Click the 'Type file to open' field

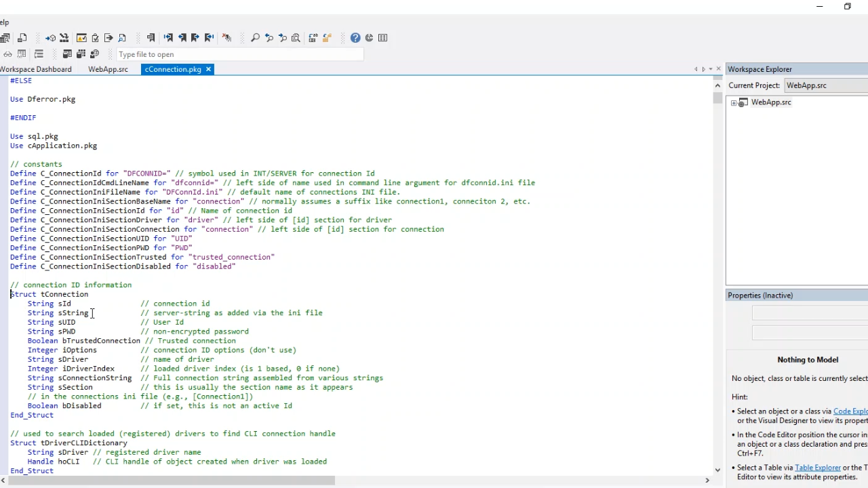tap(237, 54)
